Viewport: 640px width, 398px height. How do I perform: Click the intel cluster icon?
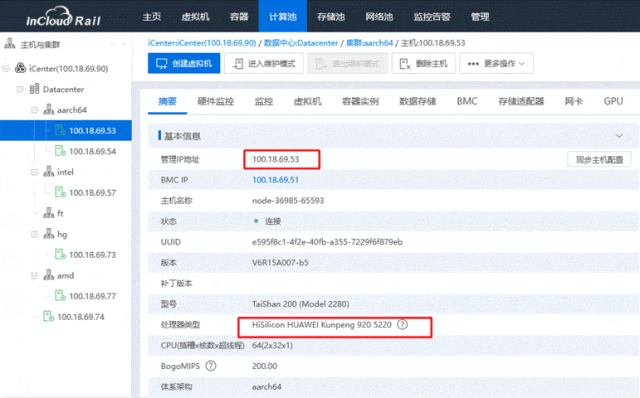pyautogui.click(x=49, y=172)
